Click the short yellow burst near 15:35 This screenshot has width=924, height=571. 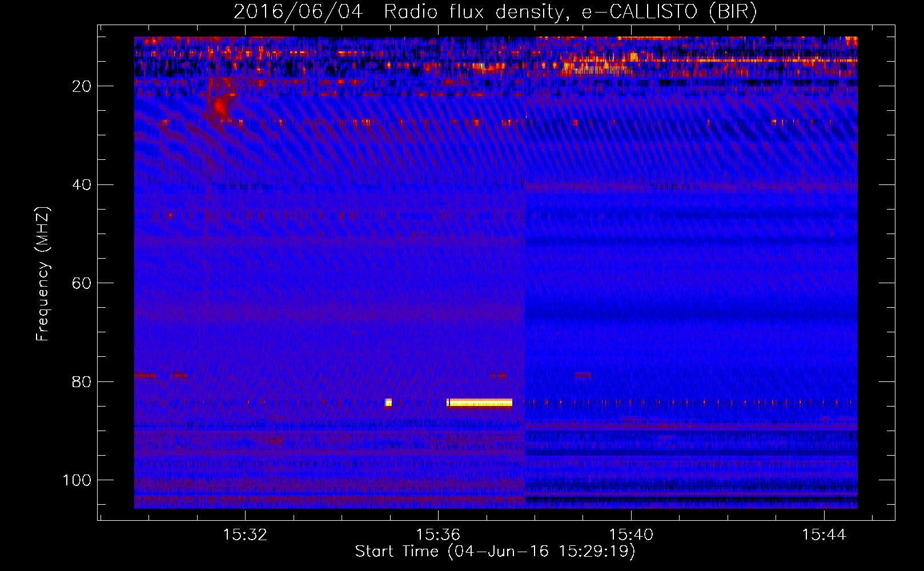click(x=388, y=403)
